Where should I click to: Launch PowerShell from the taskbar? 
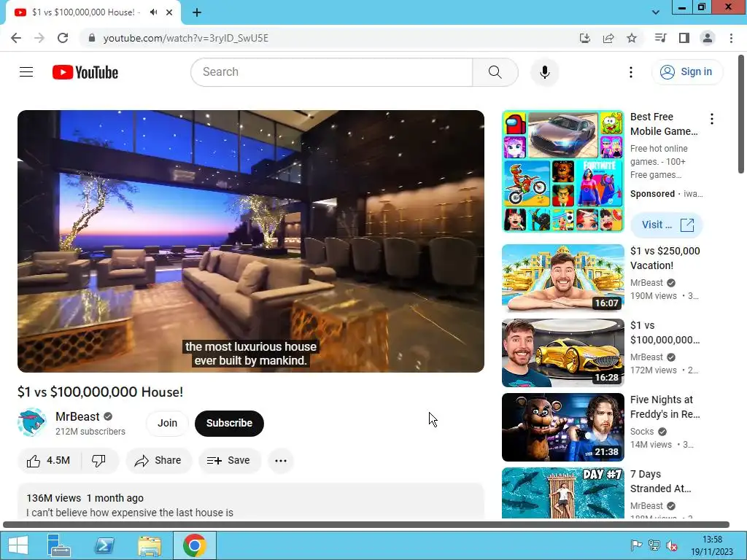point(104,545)
